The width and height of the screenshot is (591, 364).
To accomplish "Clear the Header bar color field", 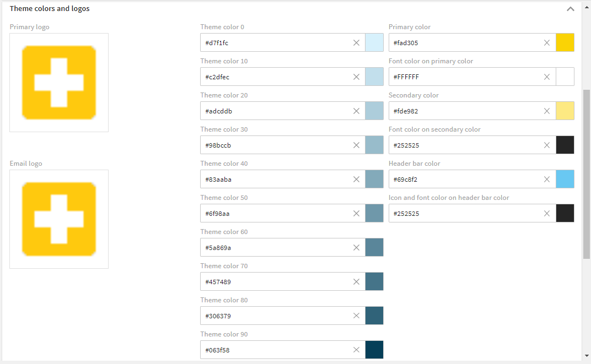I will [x=547, y=179].
